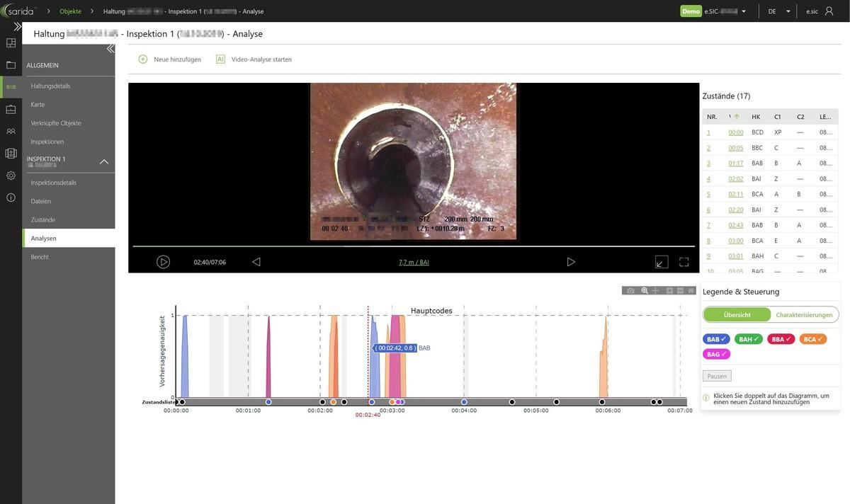Open the settings gear in the left sidebar
This screenshot has height=504, width=850.
[9, 175]
